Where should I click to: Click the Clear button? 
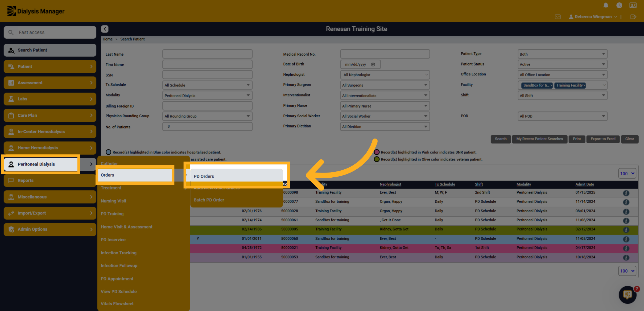pyautogui.click(x=630, y=139)
